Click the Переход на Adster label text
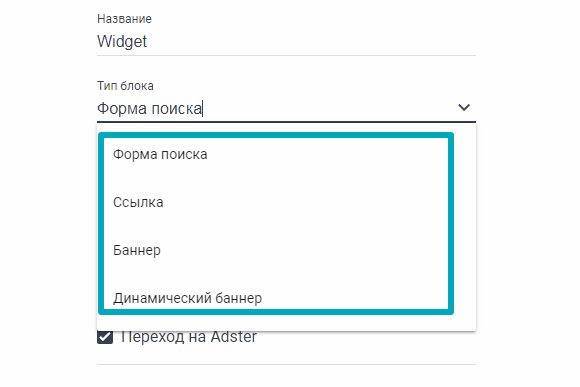 point(189,337)
